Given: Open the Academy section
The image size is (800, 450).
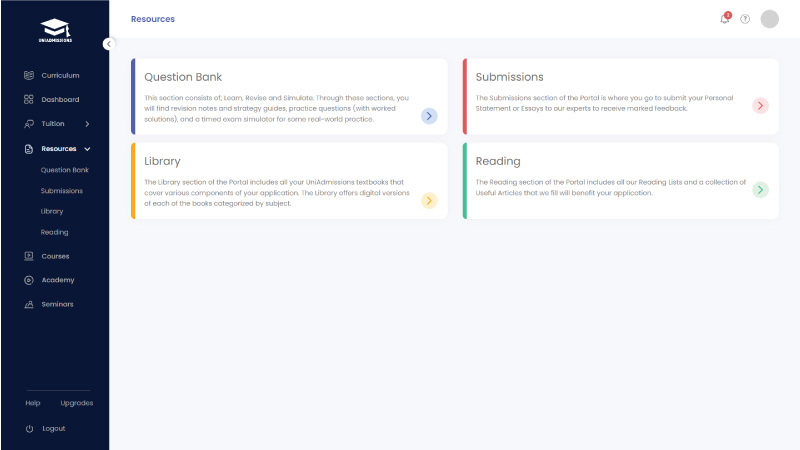Looking at the screenshot, I should 57,280.
